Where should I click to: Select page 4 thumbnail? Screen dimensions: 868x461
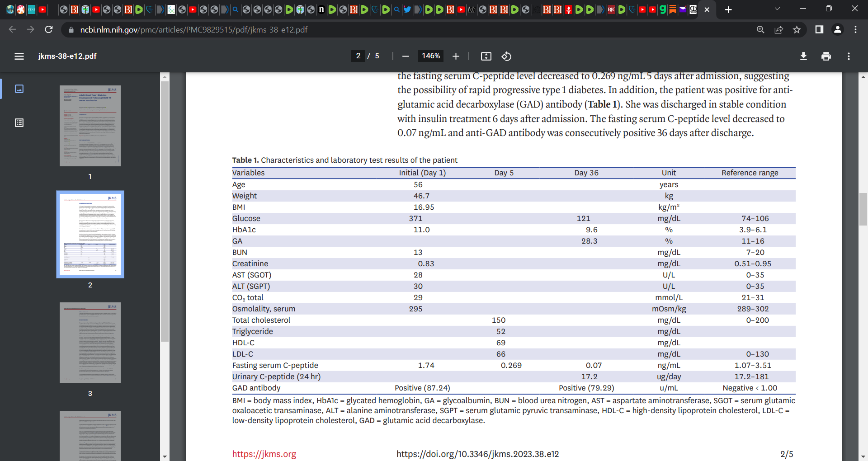pos(90,436)
